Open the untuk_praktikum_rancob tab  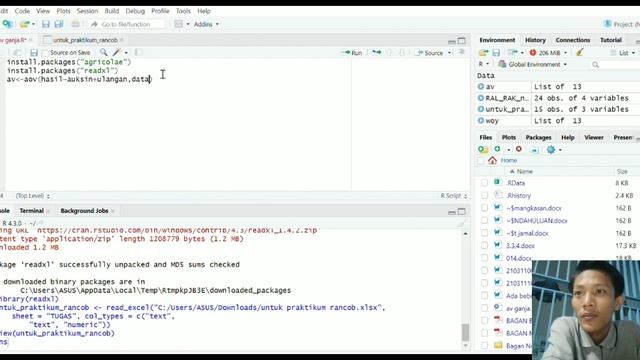pos(85,40)
